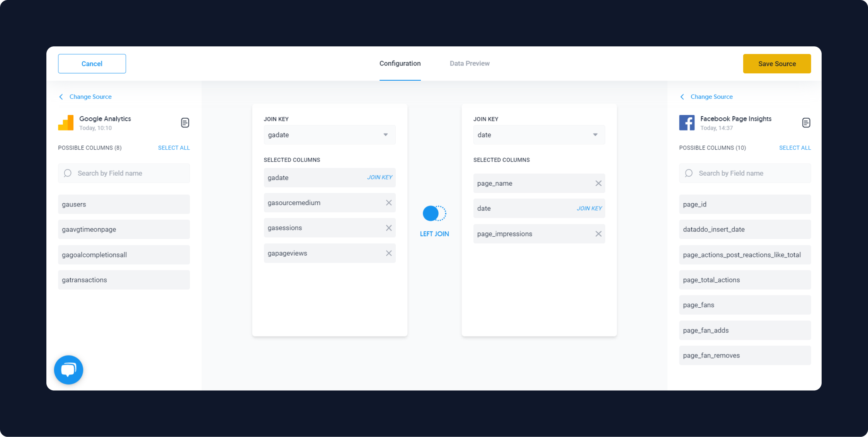This screenshot has width=868, height=437.
Task: Click the SELECT ALL link for Facebook Page Insights
Action: tap(795, 148)
